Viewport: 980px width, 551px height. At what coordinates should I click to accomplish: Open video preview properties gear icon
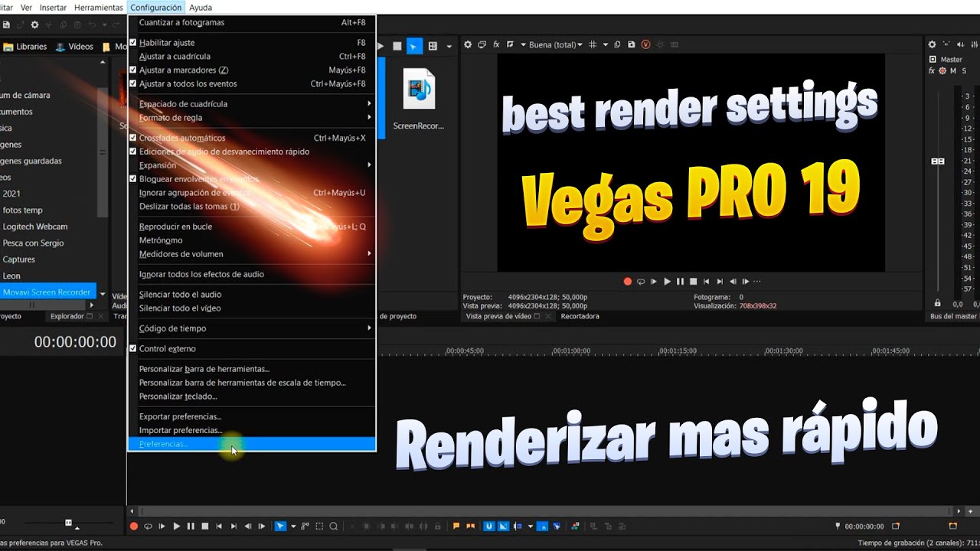[468, 44]
